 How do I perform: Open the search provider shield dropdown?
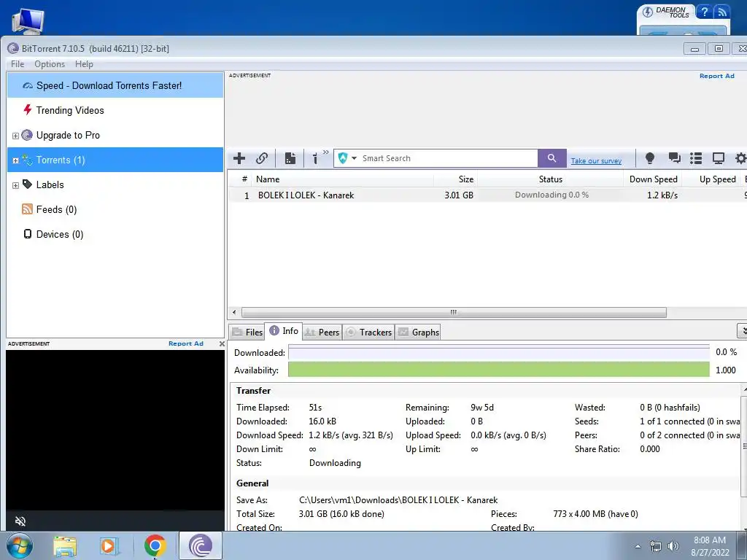(x=347, y=158)
